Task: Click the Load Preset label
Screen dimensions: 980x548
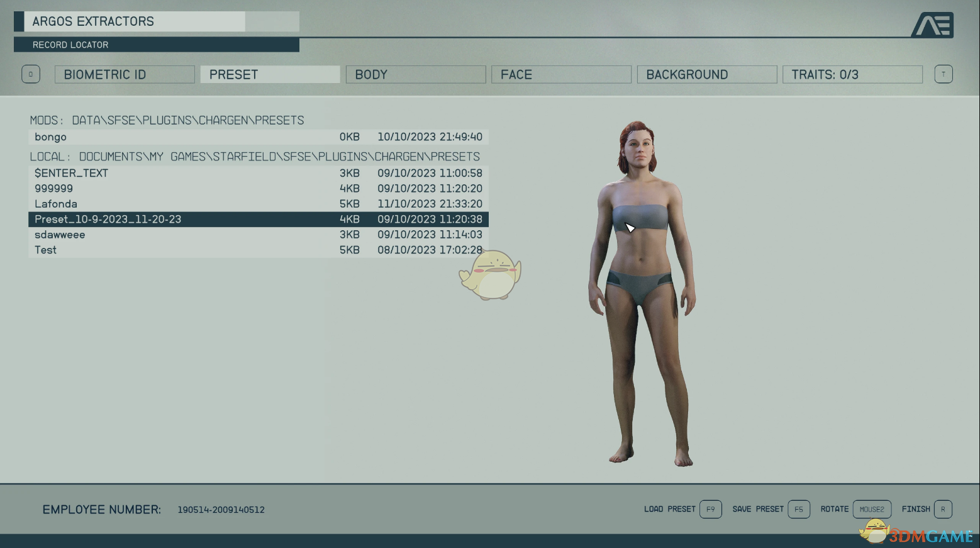Action: click(669, 509)
